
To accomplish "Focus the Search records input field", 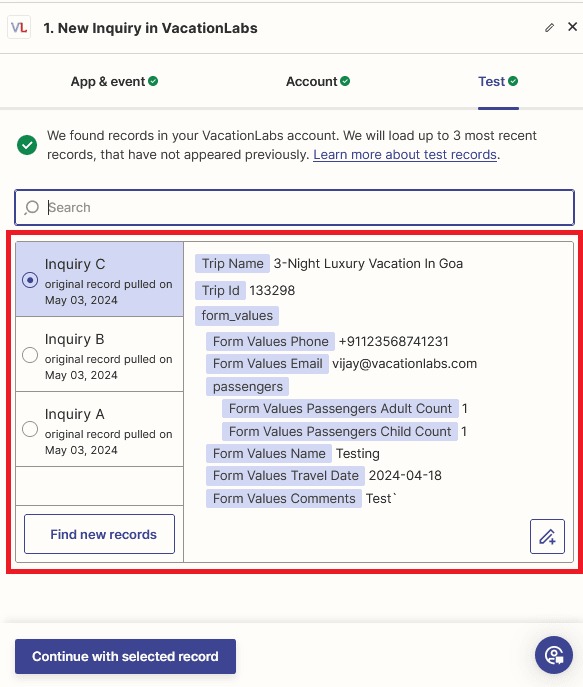I will point(294,207).
